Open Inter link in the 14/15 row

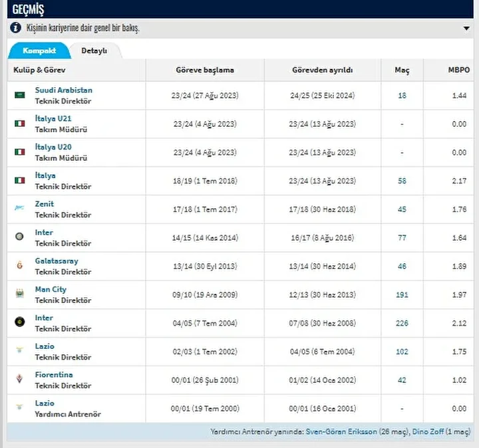(44, 232)
